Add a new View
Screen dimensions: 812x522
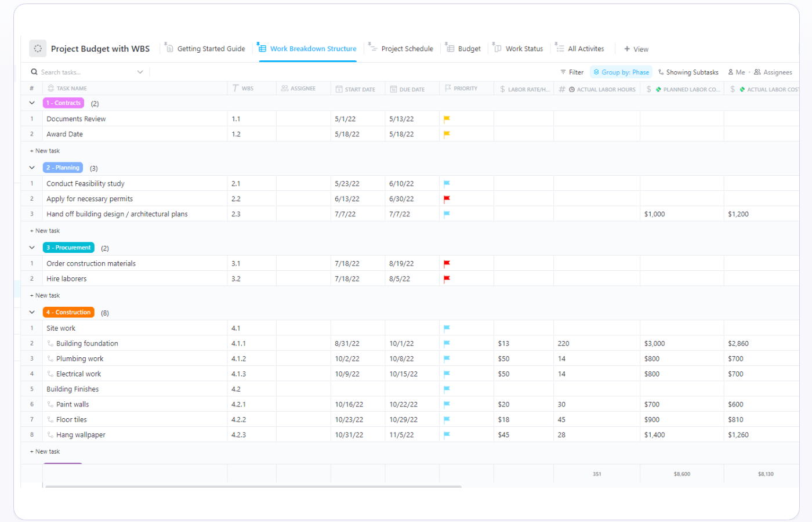click(x=636, y=49)
